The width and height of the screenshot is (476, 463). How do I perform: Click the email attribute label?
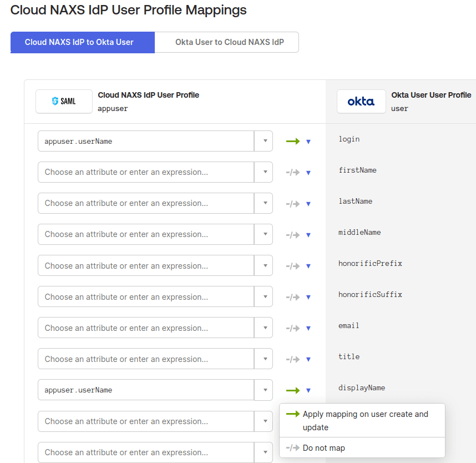point(349,326)
